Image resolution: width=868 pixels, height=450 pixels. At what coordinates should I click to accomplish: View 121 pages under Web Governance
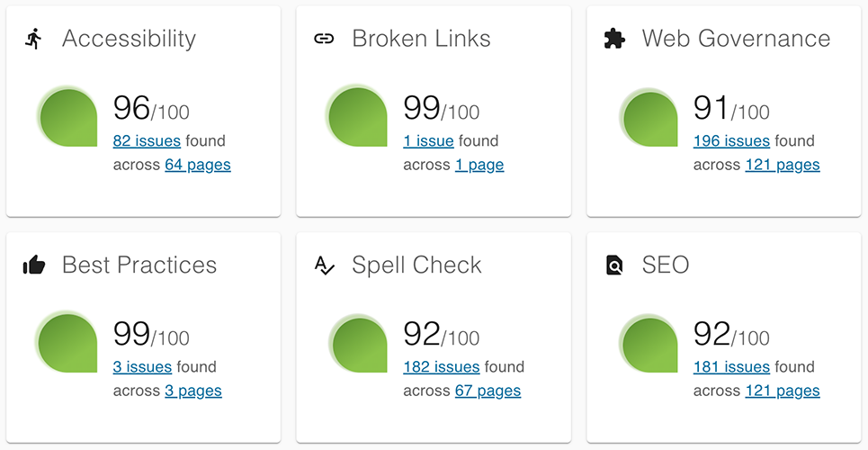pyautogui.click(x=783, y=165)
